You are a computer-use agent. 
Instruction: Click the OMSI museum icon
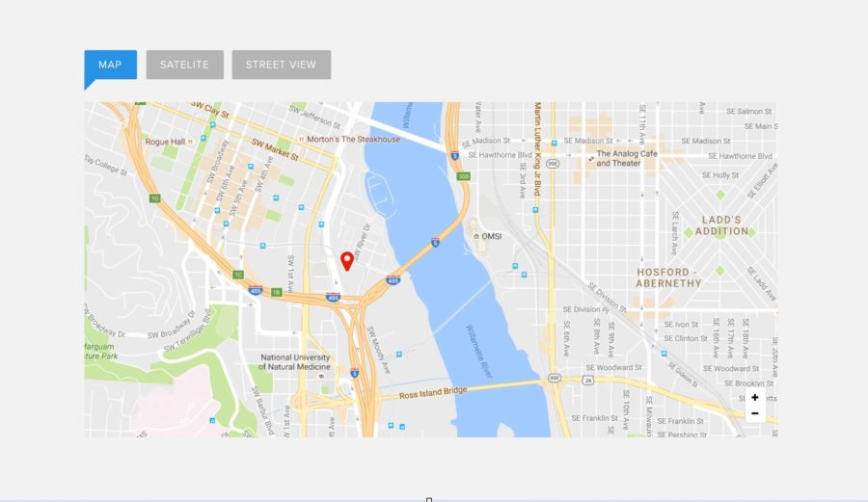[x=476, y=236]
